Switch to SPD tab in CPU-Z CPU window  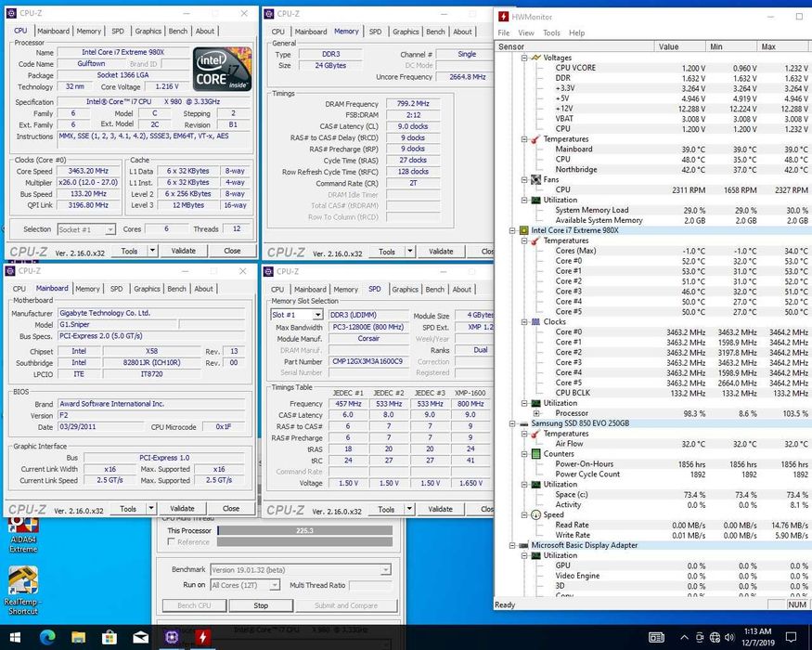(x=118, y=31)
